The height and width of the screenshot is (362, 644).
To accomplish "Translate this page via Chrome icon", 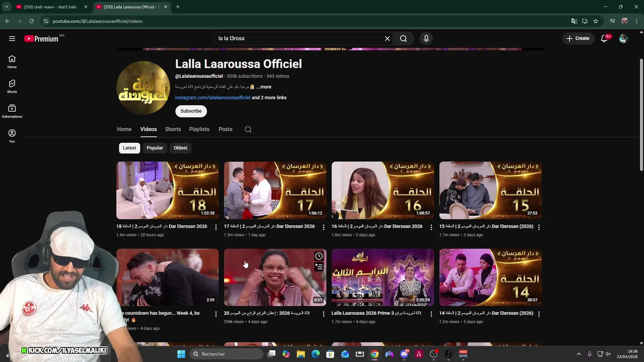I will click(574, 21).
